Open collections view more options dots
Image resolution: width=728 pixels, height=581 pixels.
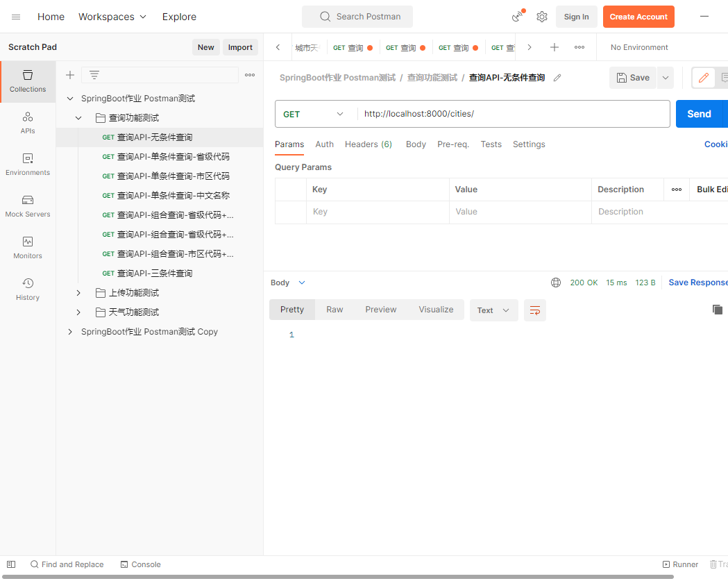pos(250,75)
